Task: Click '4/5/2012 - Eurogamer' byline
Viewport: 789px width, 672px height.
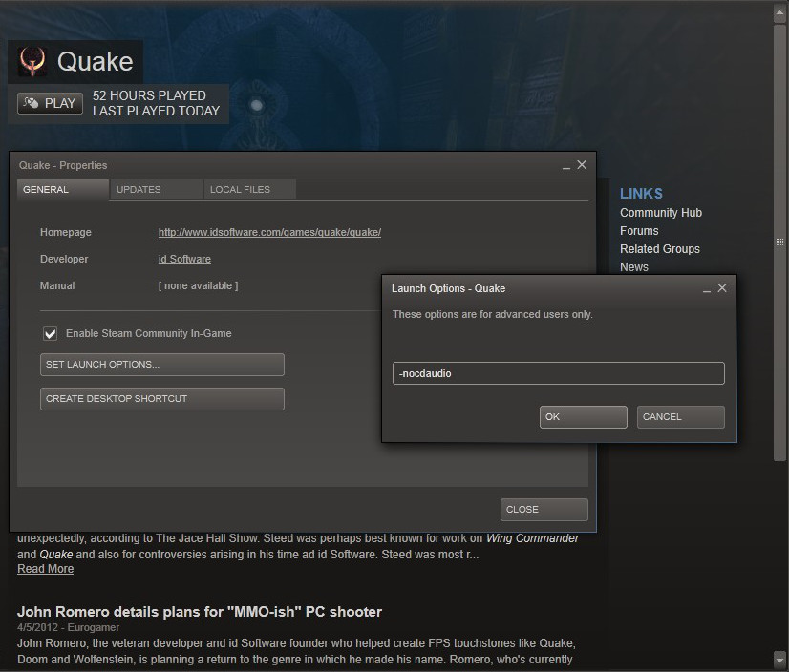Action: coord(69,627)
